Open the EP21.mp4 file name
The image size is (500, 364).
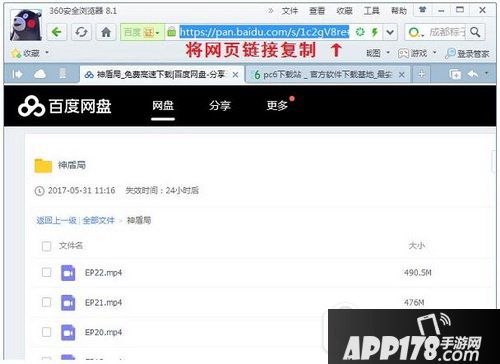[103, 303]
